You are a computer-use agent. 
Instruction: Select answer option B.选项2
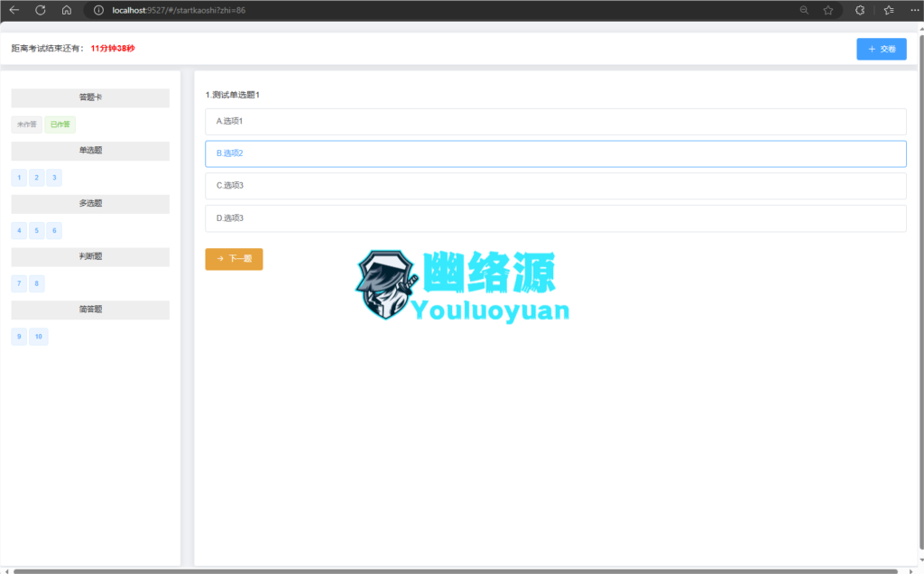click(x=556, y=153)
